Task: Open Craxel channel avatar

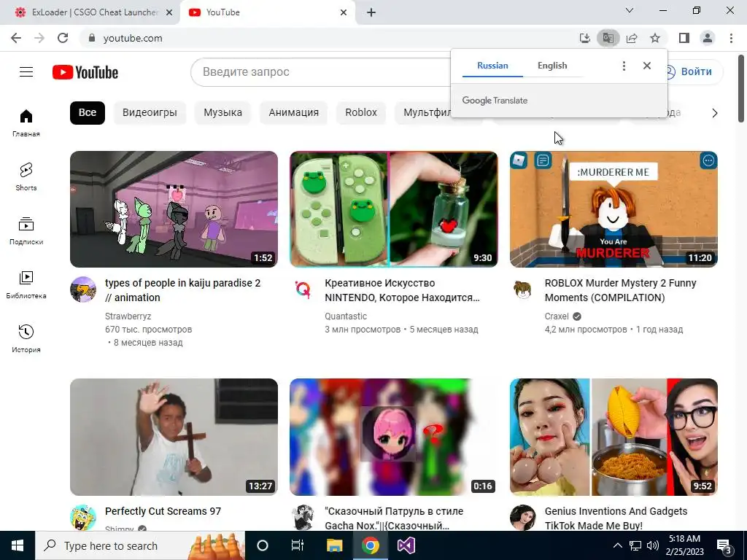Action: (x=522, y=289)
